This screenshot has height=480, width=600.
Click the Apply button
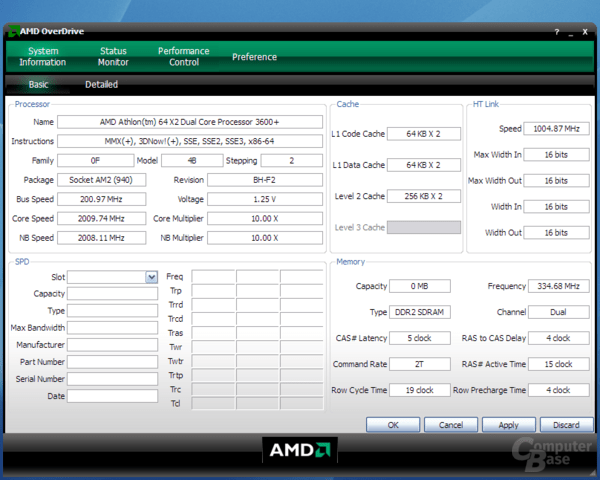click(x=509, y=425)
